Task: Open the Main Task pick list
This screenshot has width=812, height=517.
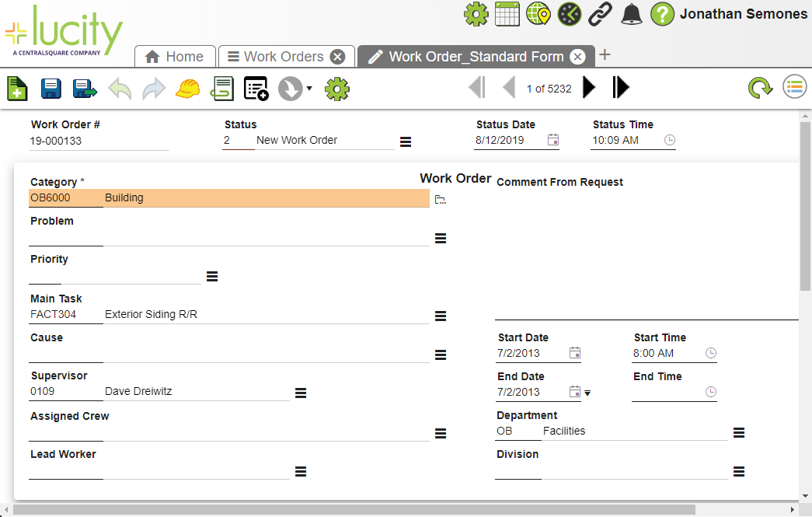Action: (x=440, y=316)
